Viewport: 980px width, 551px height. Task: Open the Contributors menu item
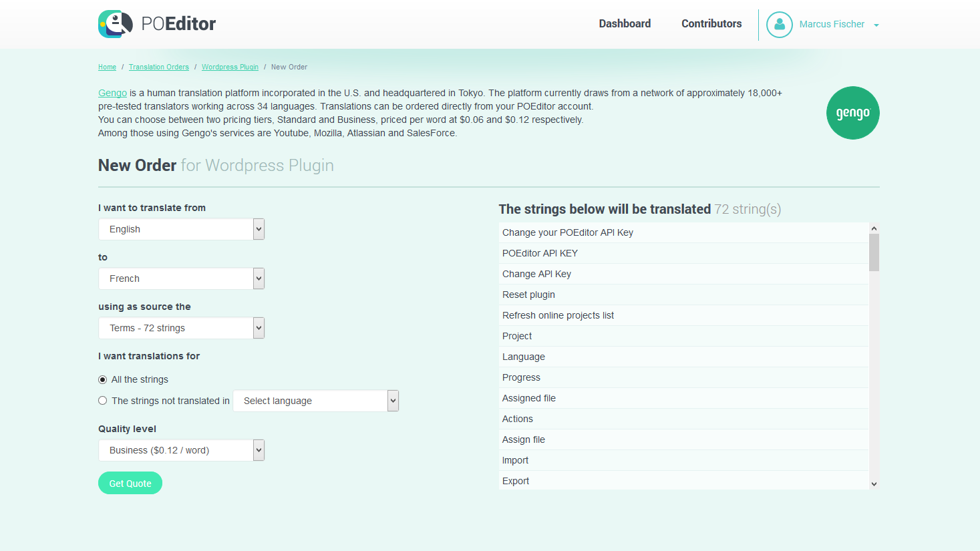click(711, 24)
